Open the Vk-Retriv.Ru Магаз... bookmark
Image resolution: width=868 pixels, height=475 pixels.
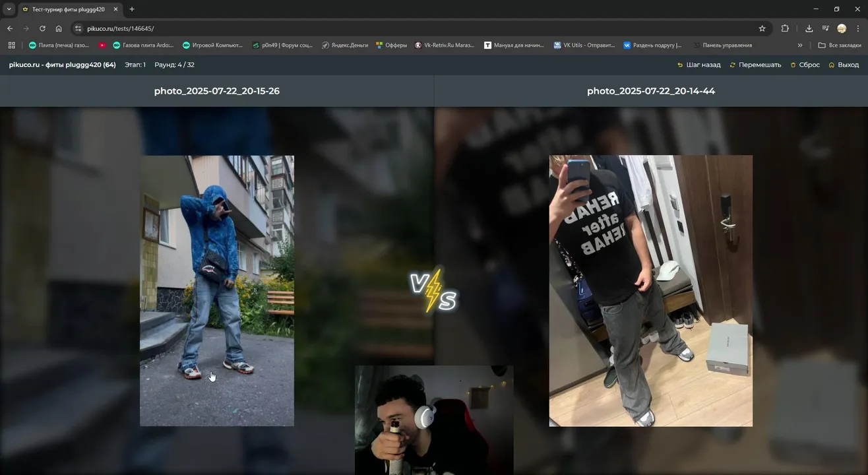(x=445, y=46)
